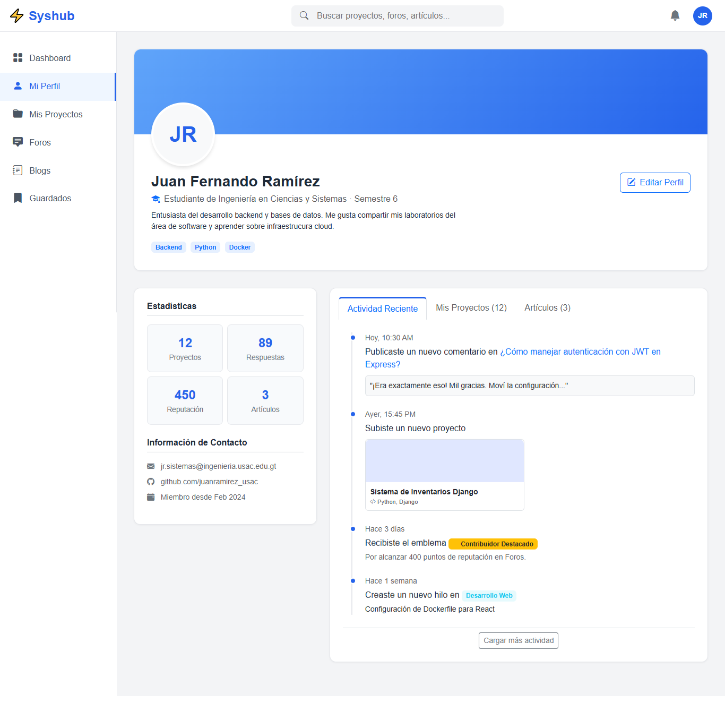Go to Mis Proyectos in sidebar
The image size is (725, 728).
[56, 114]
